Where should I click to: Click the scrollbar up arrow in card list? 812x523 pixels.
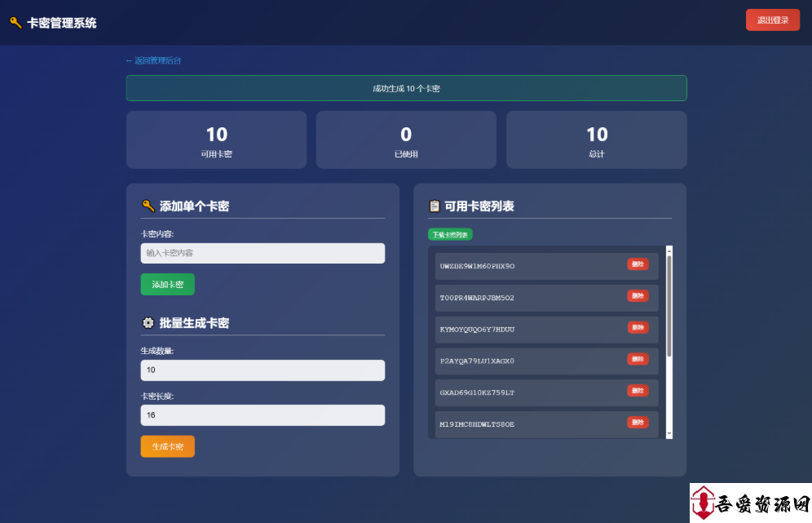pos(669,250)
